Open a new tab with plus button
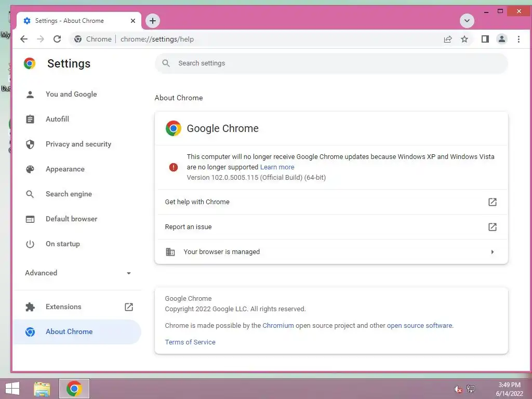Viewport: 532px width, 399px height. click(x=153, y=21)
